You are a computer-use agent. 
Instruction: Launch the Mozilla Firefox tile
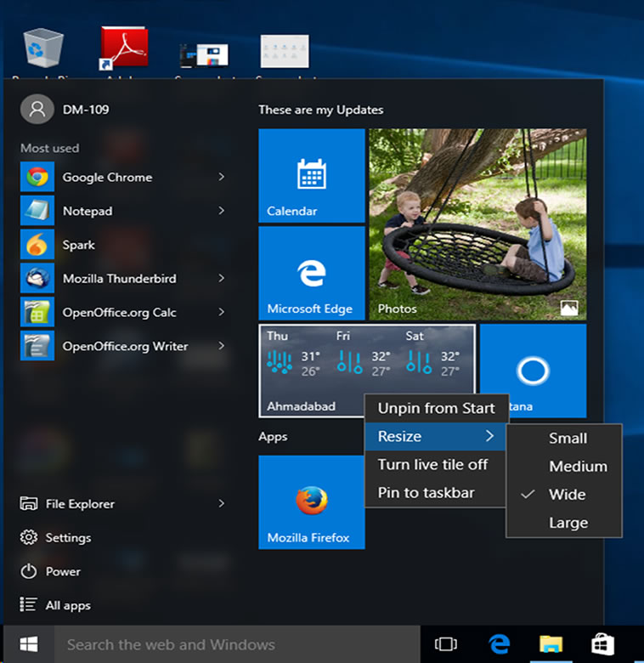click(x=312, y=502)
